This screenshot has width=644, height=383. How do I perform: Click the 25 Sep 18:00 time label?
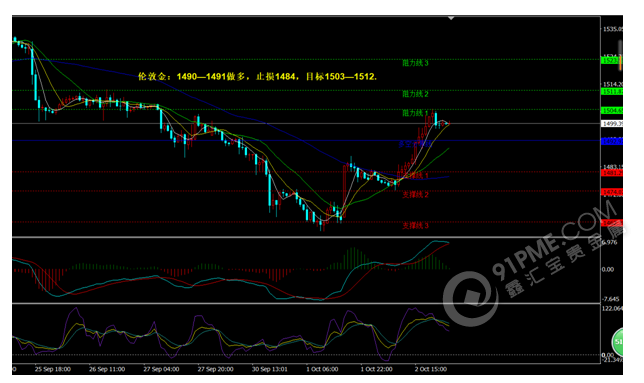tap(53, 369)
